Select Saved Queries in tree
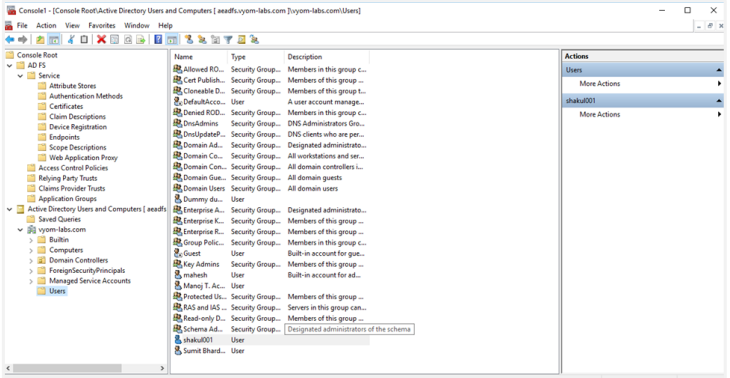 click(x=60, y=219)
